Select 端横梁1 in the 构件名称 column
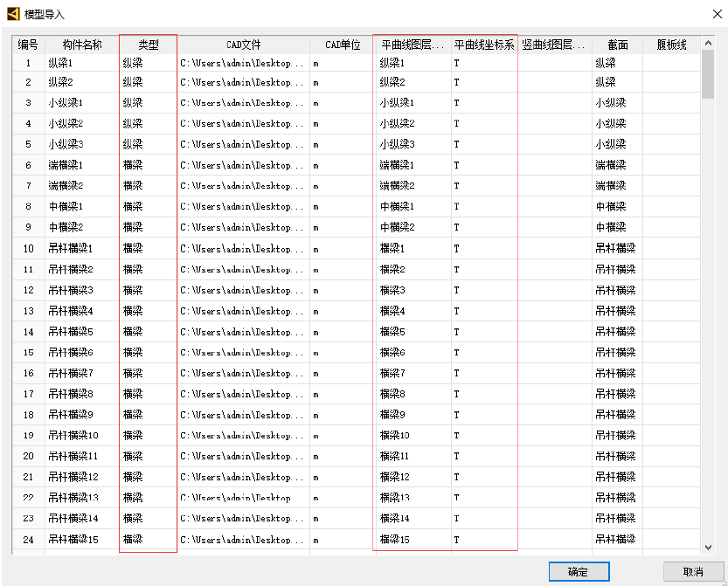 (66, 165)
